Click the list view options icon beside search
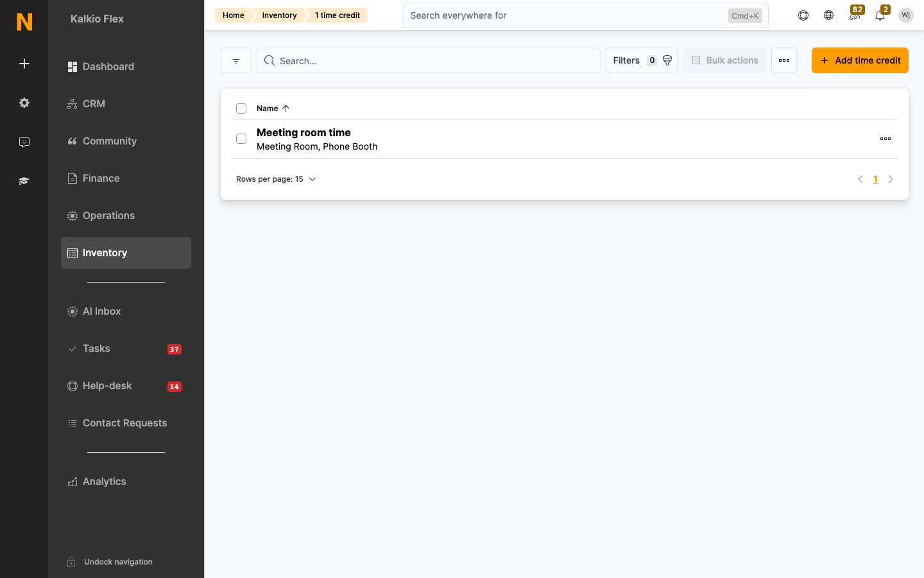924x578 pixels. (236, 60)
